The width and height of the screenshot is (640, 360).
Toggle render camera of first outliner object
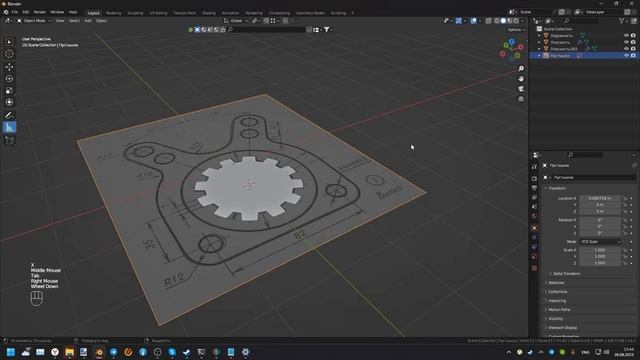pos(633,36)
